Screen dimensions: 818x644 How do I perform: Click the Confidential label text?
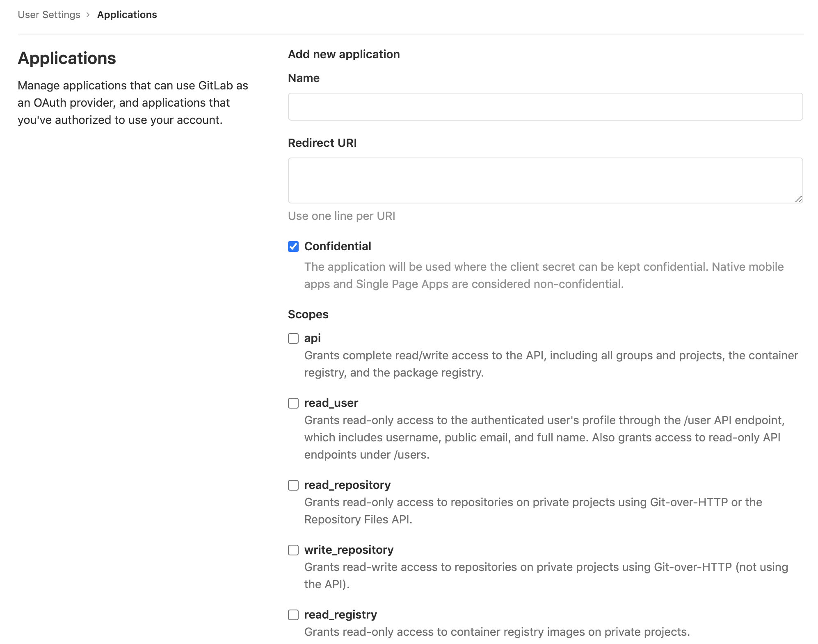pos(337,246)
